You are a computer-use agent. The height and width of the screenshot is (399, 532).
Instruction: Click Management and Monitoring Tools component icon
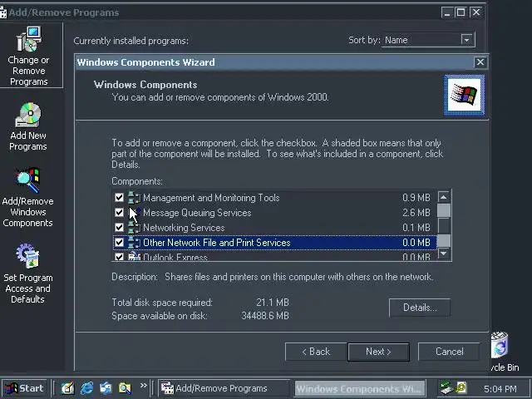pos(134,198)
